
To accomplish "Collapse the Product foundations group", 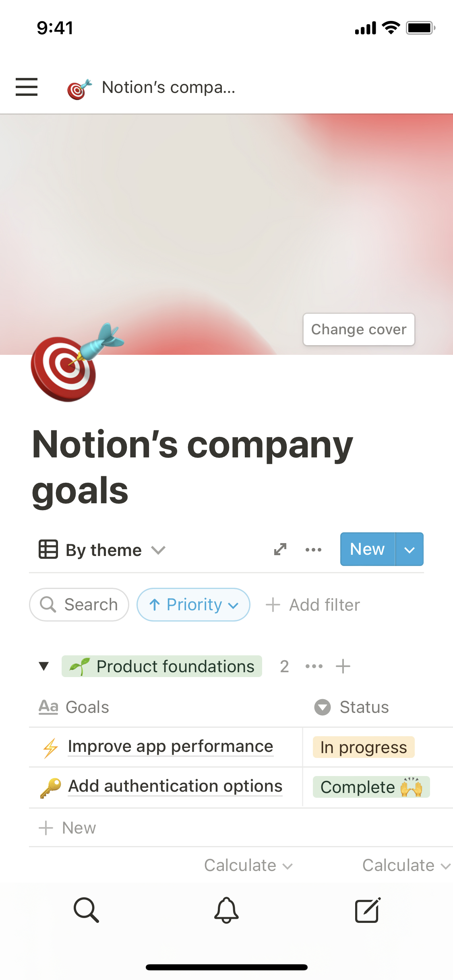I will point(44,666).
